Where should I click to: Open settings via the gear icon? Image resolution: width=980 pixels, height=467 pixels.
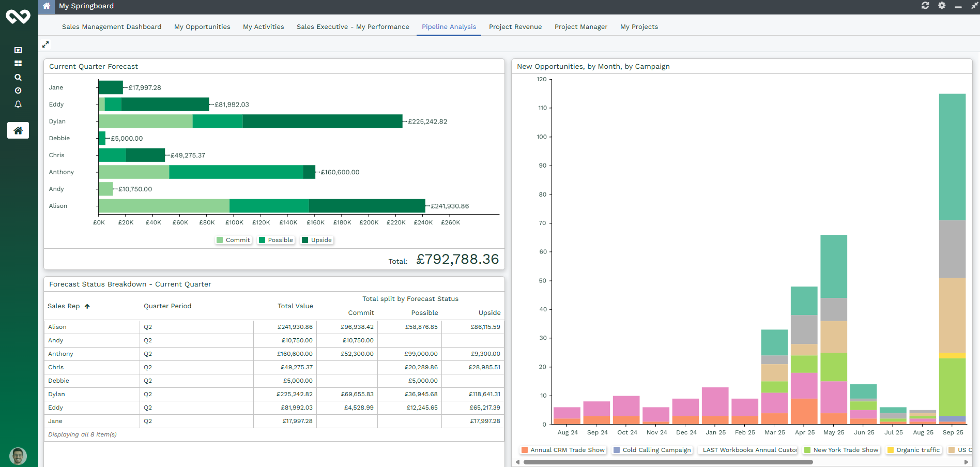click(942, 6)
